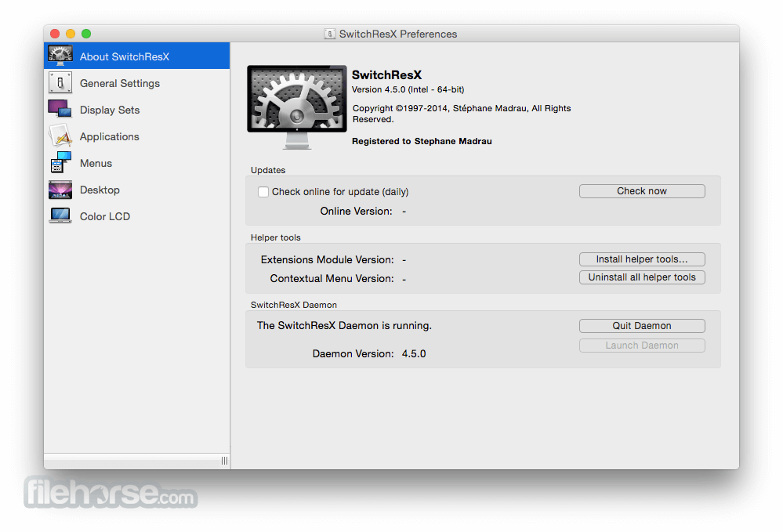Zoom the window with the green button
The height and width of the screenshot is (532, 783).
point(86,34)
